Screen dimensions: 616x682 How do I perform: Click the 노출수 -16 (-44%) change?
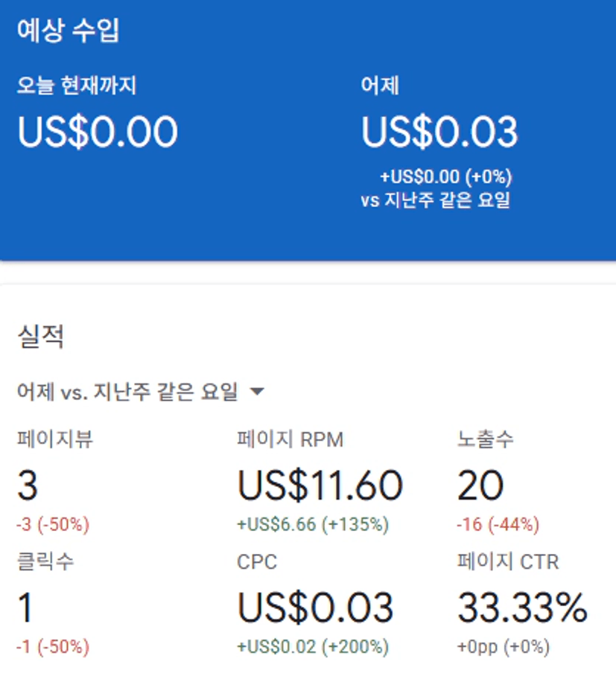[498, 524]
